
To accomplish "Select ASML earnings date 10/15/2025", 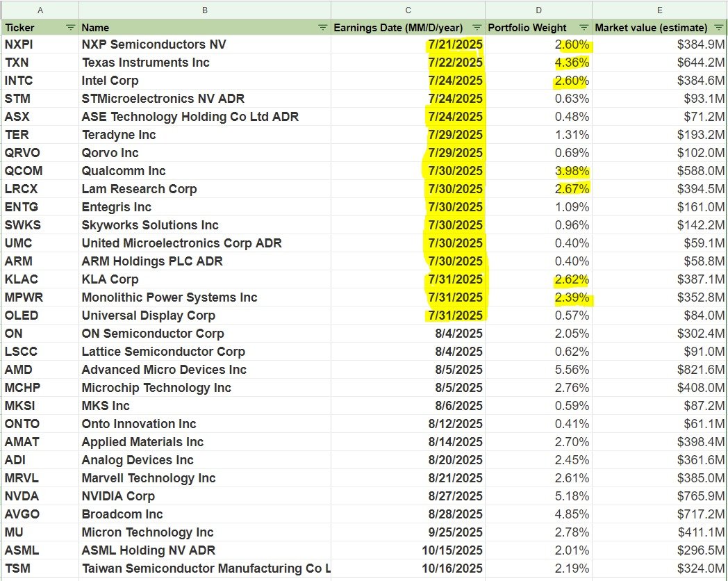I will (408, 552).
